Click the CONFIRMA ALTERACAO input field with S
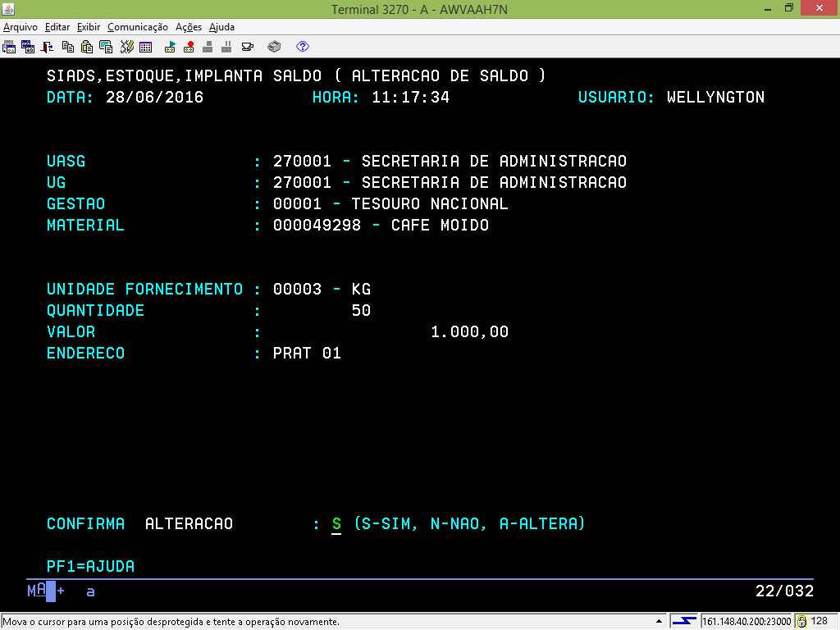Viewport: 840px width, 630px height. click(x=336, y=524)
